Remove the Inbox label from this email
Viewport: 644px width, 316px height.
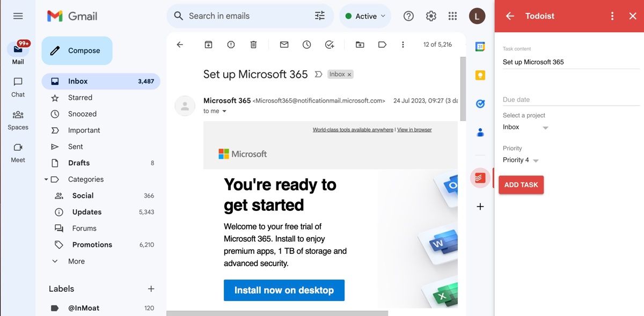(349, 75)
